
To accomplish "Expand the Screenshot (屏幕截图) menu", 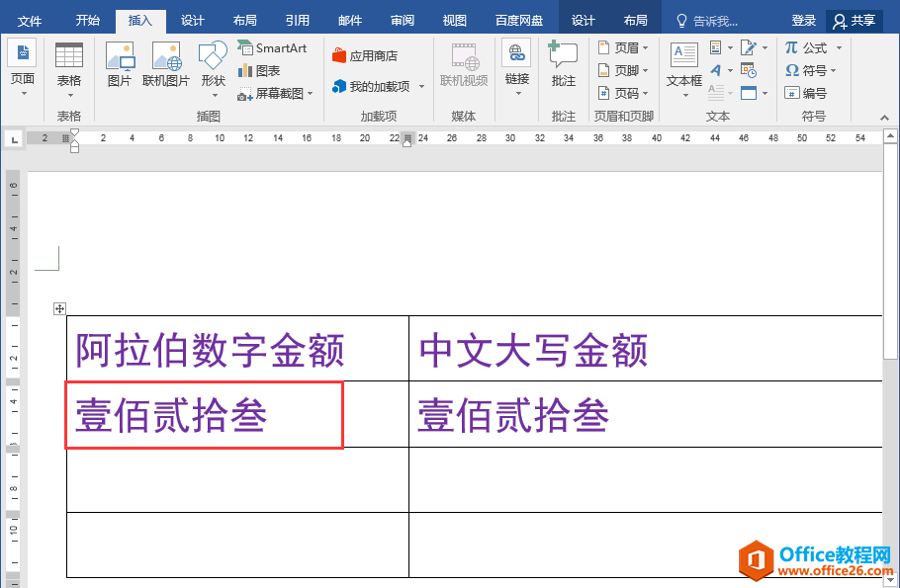I will click(276, 93).
